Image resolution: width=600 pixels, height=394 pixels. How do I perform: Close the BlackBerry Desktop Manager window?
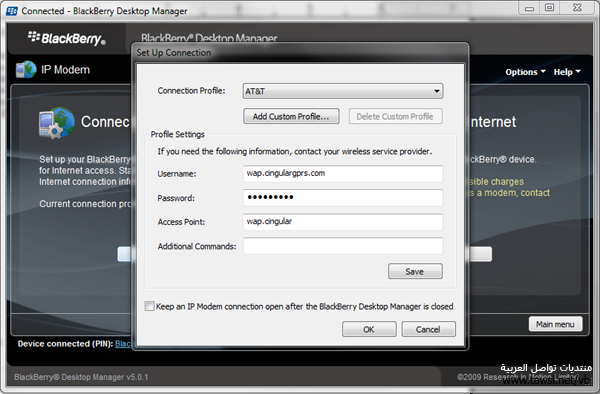pyautogui.click(x=577, y=8)
